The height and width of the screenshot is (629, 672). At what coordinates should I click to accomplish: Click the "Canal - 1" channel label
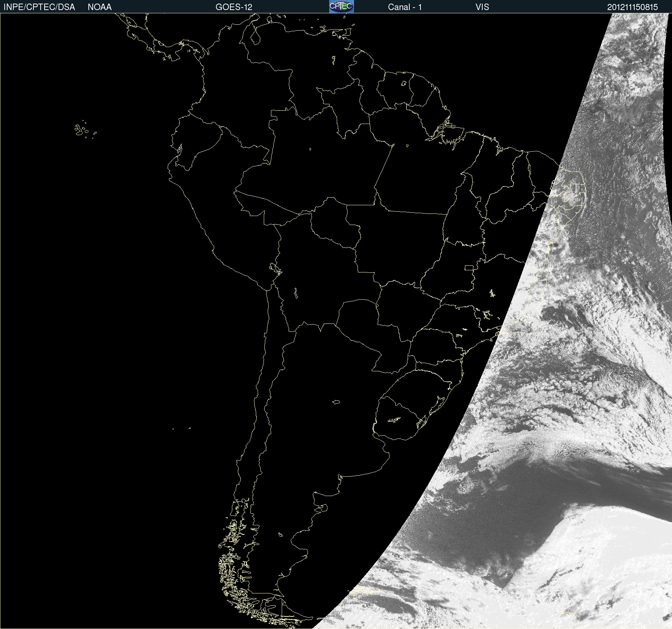[405, 7]
